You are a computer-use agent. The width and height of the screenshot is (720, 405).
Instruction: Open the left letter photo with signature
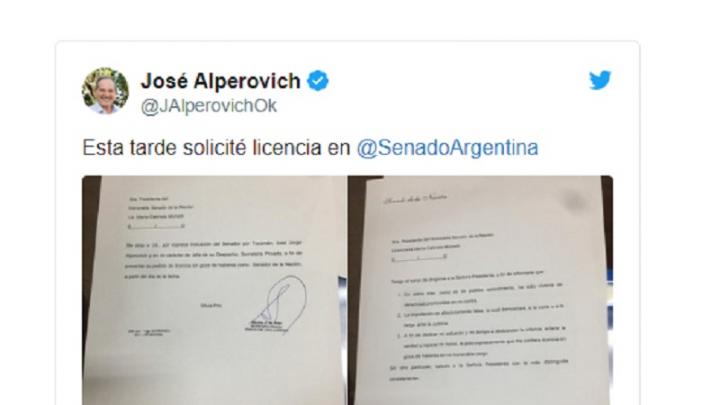[x=214, y=290]
